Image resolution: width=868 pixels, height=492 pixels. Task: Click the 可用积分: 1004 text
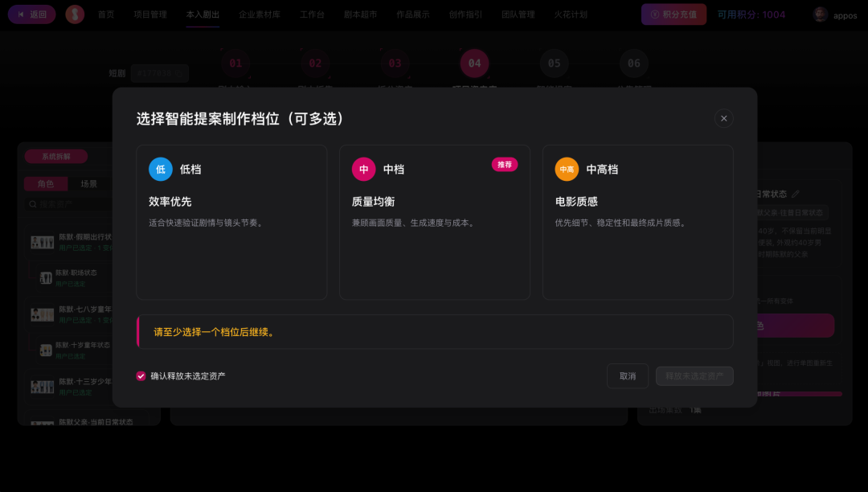pos(751,15)
